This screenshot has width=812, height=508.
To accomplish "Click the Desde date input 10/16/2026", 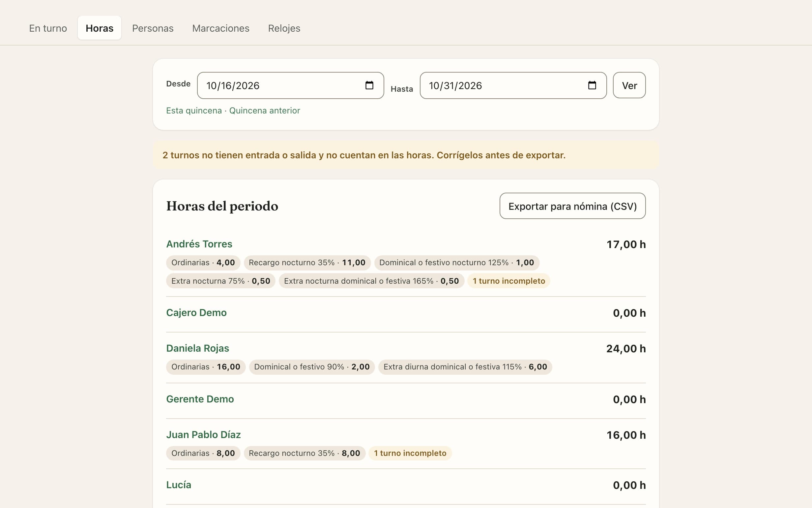I will coord(291,85).
